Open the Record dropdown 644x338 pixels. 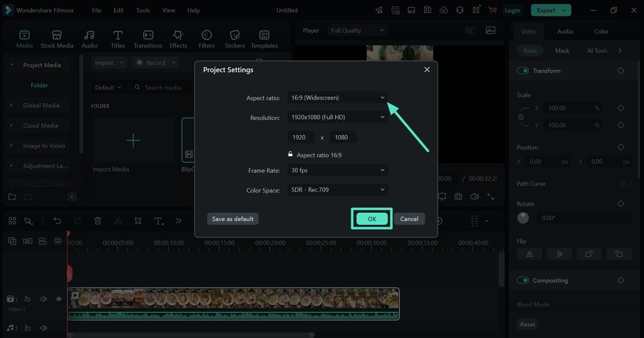click(x=156, y=63)
